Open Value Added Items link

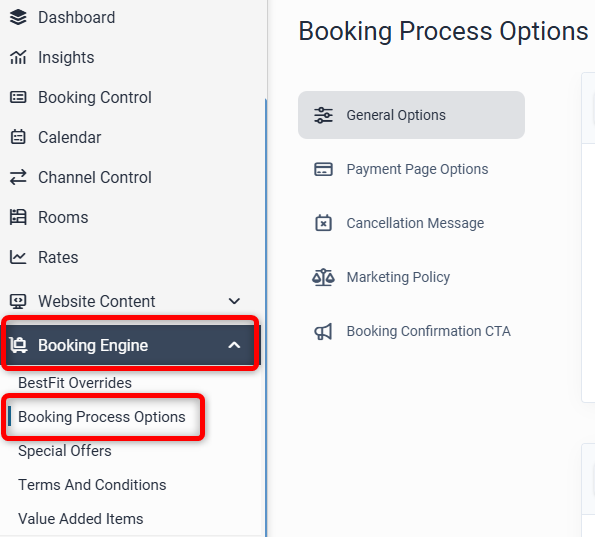81,519
